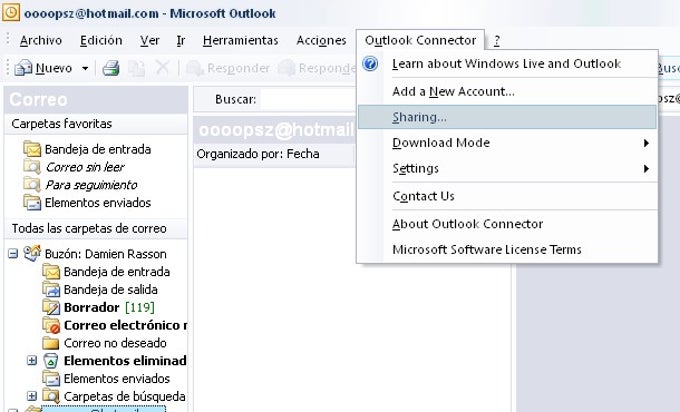This screenshot has width=680, height=412.
Task: Open the Herramientas menu
Action: pyautogui.click(x=240, y=40)
